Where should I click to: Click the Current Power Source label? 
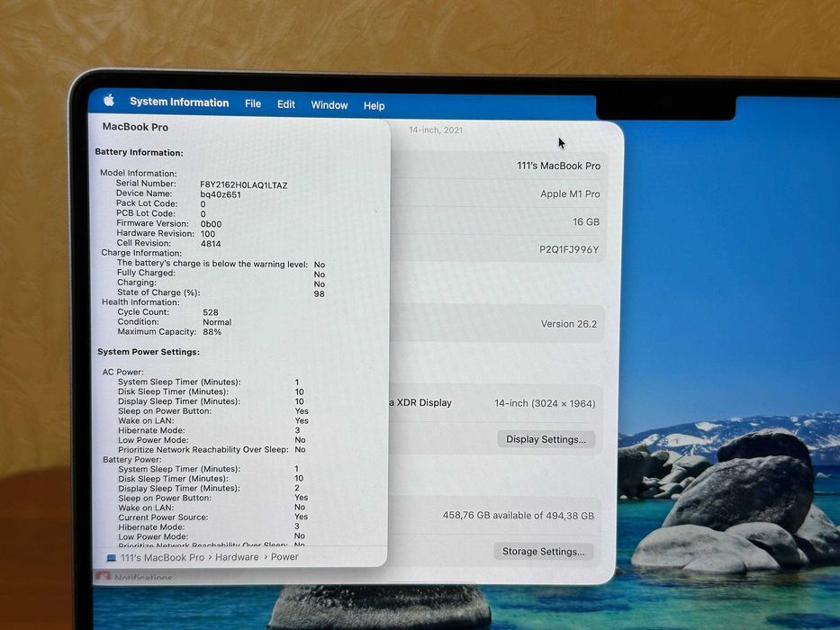[x=163, y=517]
